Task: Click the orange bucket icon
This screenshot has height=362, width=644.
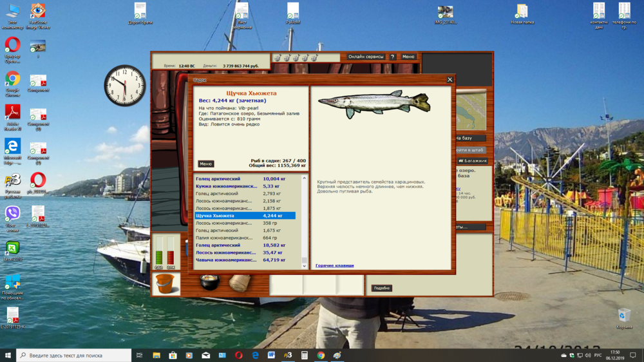Action: coord(166,284)
